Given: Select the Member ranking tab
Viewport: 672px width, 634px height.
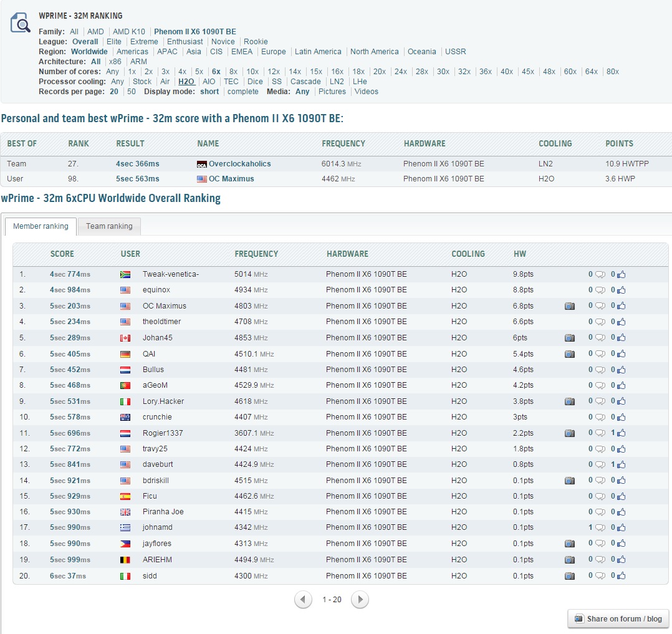Looking at the screenshot, I should tap(41, 226).
